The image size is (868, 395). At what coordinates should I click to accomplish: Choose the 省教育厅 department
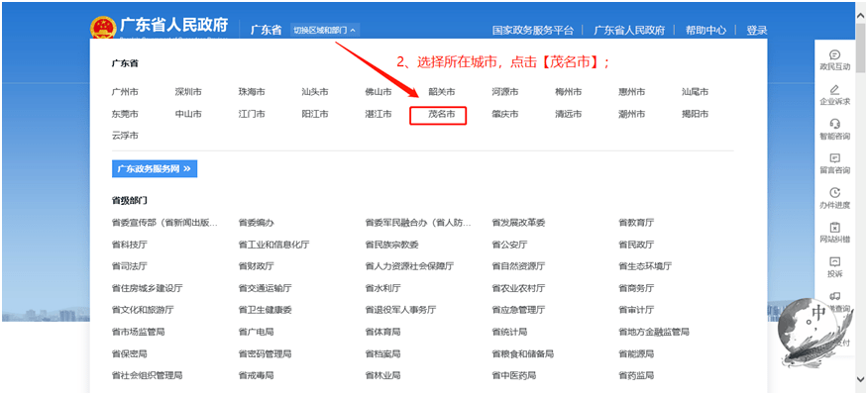point(636,223)
